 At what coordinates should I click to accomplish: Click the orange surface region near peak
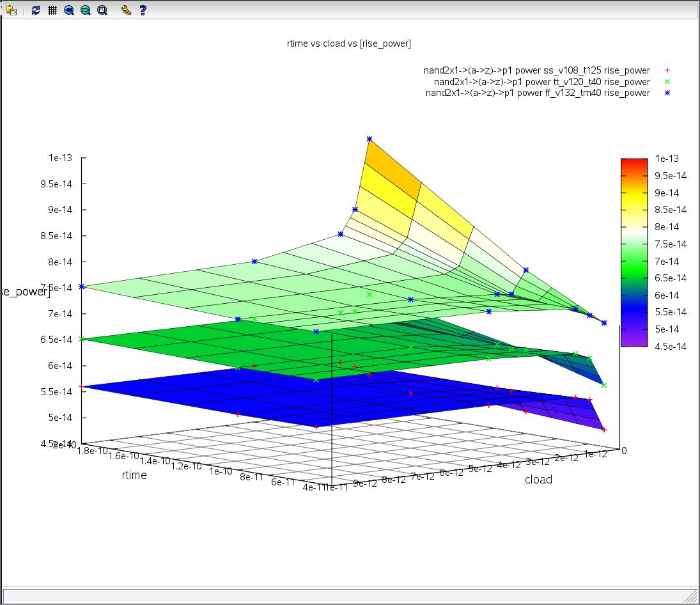pyautogui.click(x=393, y=169)
